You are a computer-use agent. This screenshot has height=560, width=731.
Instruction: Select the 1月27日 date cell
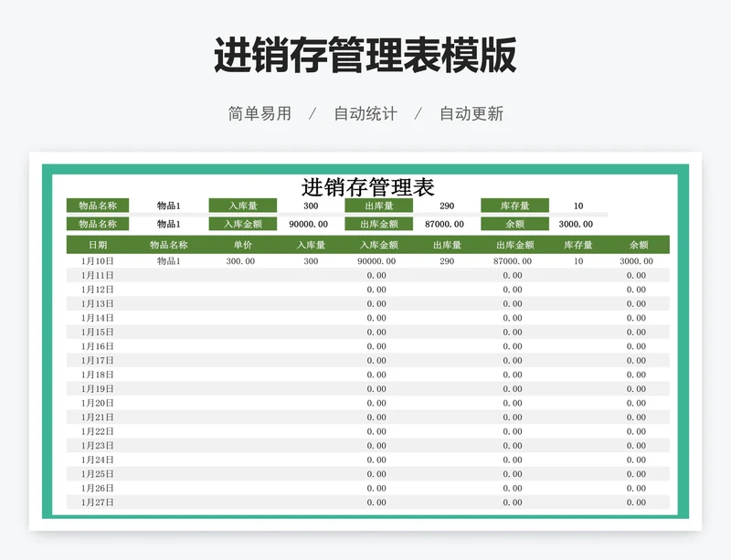98,502
